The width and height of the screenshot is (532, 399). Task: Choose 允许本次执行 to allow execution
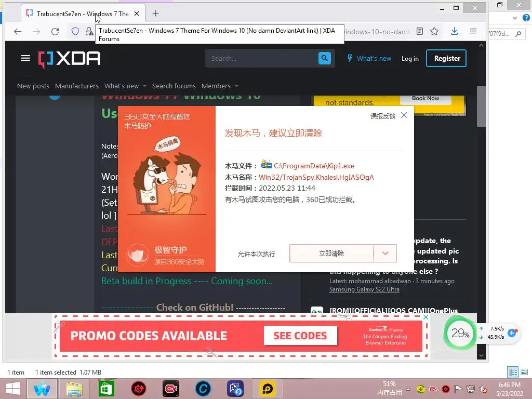pyautogui.click(x=257, y=254)
